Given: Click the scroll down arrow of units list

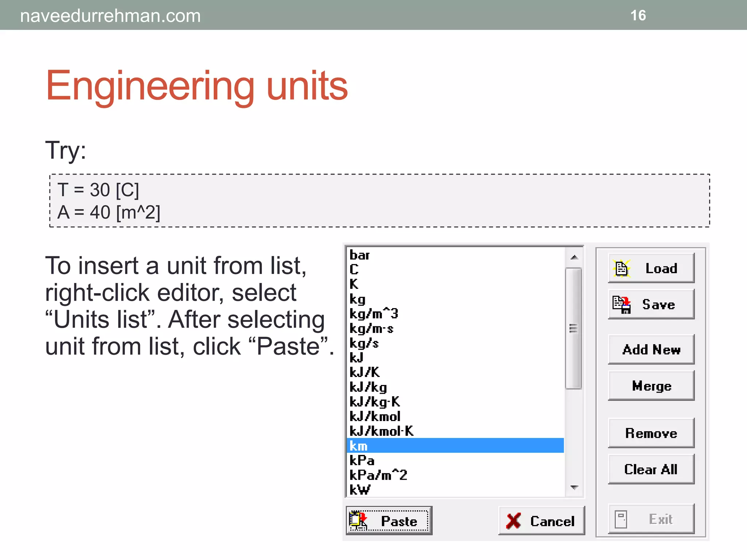Looking at the screenshot, I should point(574,487).
